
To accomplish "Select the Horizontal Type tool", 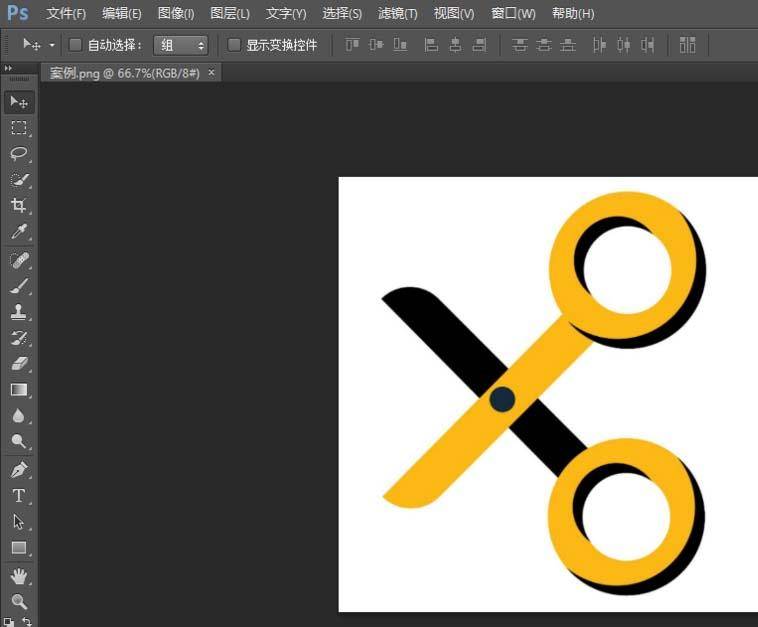I will pos(19,496).
